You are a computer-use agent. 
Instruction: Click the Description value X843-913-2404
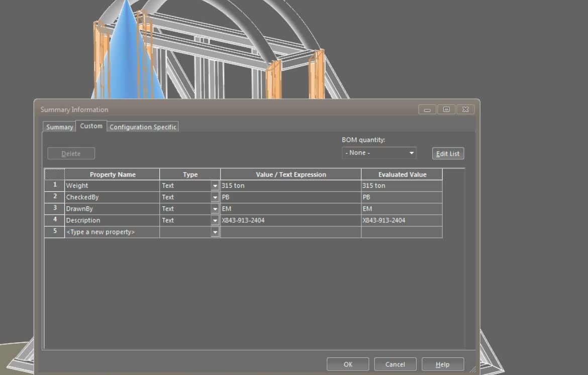[290, 220]
